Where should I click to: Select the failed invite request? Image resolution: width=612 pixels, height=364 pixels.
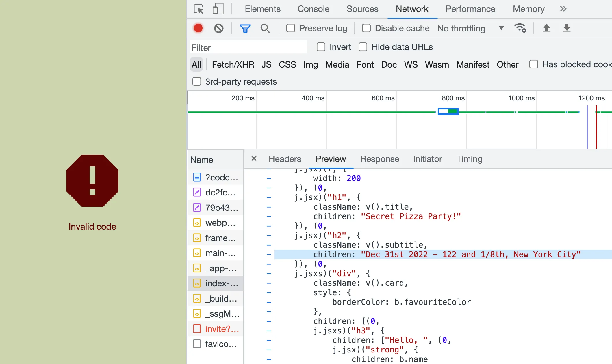(x=220, y=329)
